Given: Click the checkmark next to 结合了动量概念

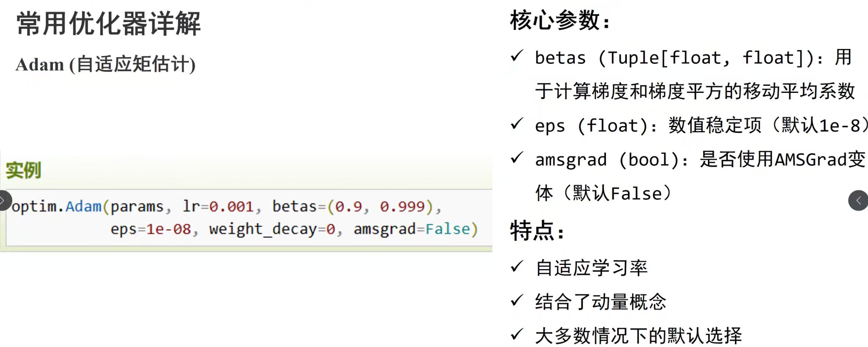Looking at the screenshot, I should click(x=517, y=300).
